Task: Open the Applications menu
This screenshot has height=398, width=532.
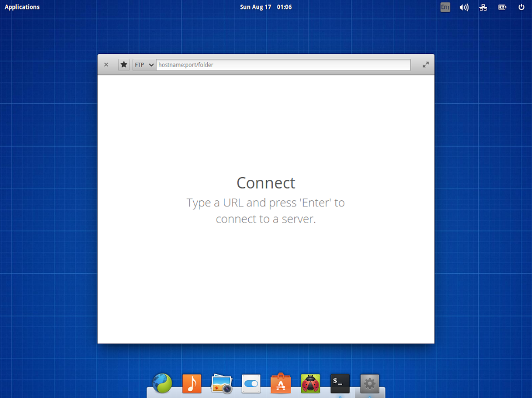Action: (22, 7)
